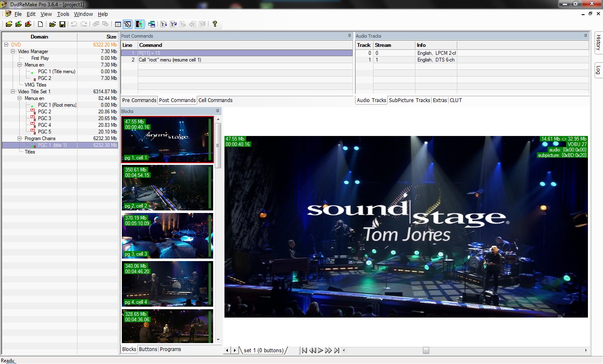Collapse the Video Manager tree node
Viewport: 603px width, 364px height.
tap(13, 51)
